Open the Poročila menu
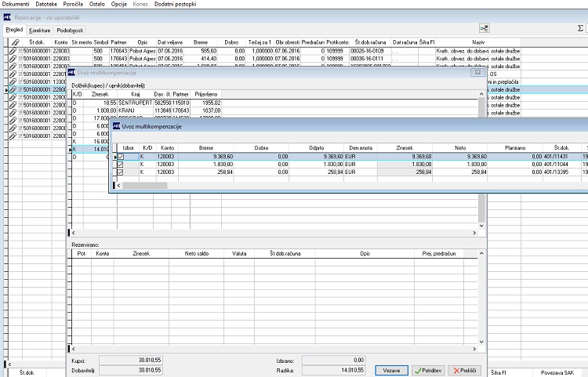Image resolution: width=588 pixels, height=377 pixels. pos(73,4)
